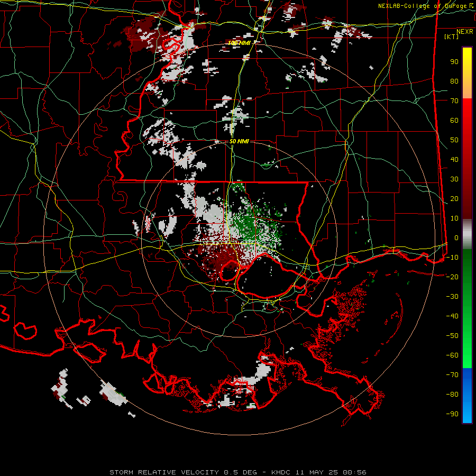Click the NEXR label above the scale
Viewport: 476px width, 476px height.
click(x=464, y=32)
